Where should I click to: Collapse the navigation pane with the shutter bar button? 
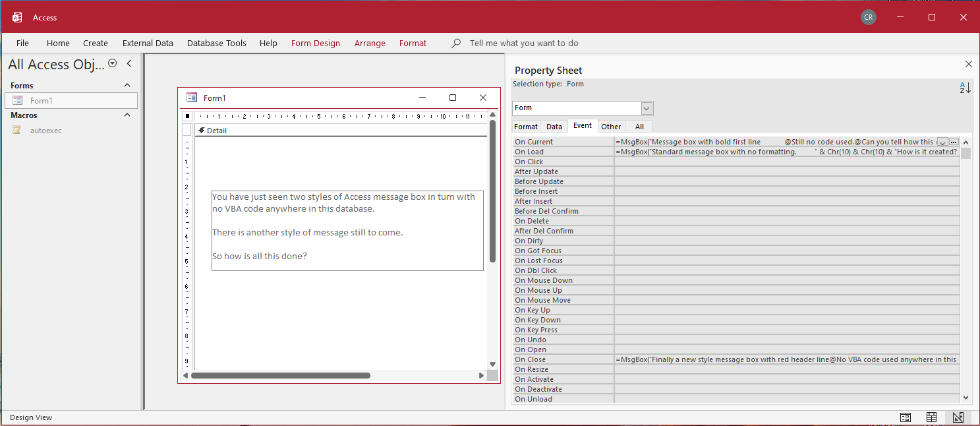(129, 63)
